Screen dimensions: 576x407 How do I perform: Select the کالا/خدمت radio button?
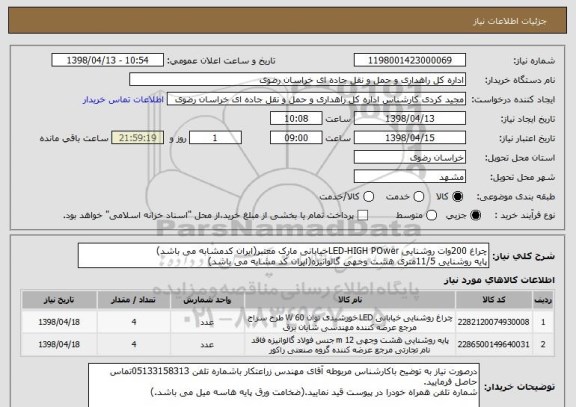click(368, 197)
